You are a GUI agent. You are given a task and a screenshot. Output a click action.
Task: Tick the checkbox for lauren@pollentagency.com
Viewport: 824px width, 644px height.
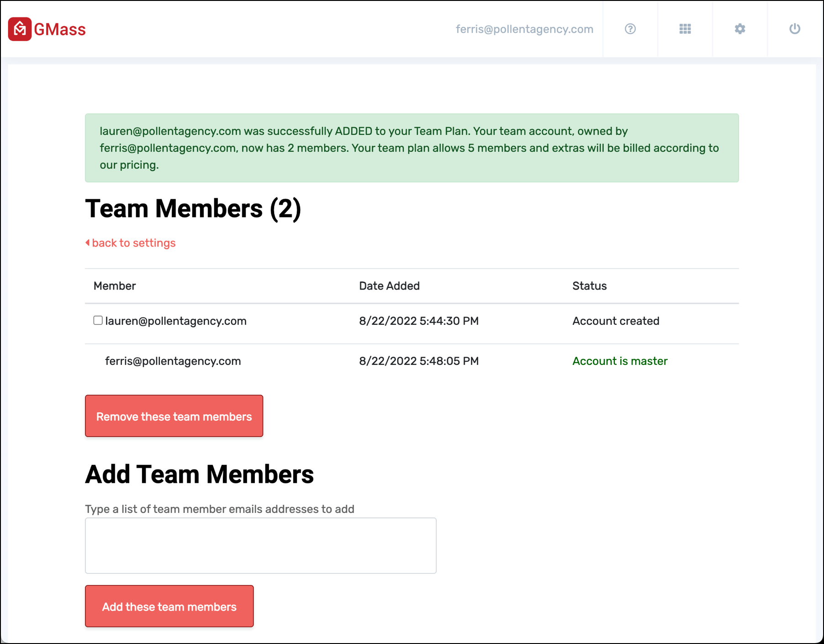98,320
